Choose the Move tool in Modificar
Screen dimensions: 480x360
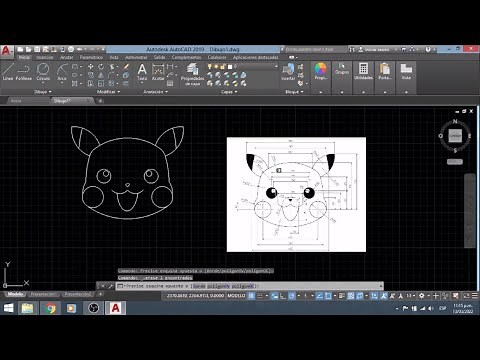click(91, 67)
